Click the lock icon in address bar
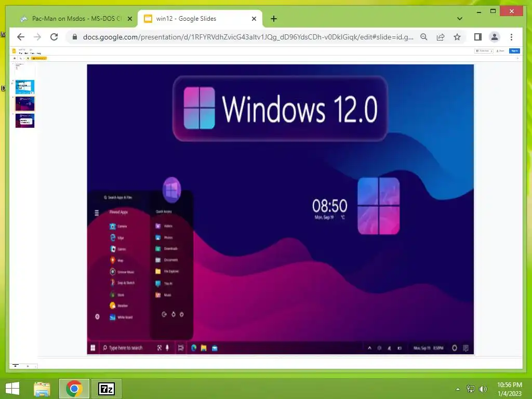Viewport: 532px width, 399px height. [x=75, y=37]
